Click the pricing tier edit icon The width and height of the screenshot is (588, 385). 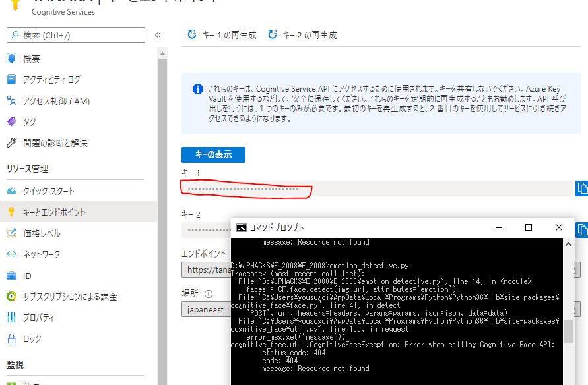coord(12,233)
